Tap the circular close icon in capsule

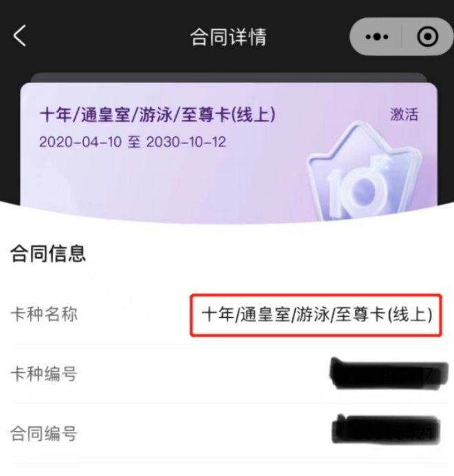pos(428,36)
